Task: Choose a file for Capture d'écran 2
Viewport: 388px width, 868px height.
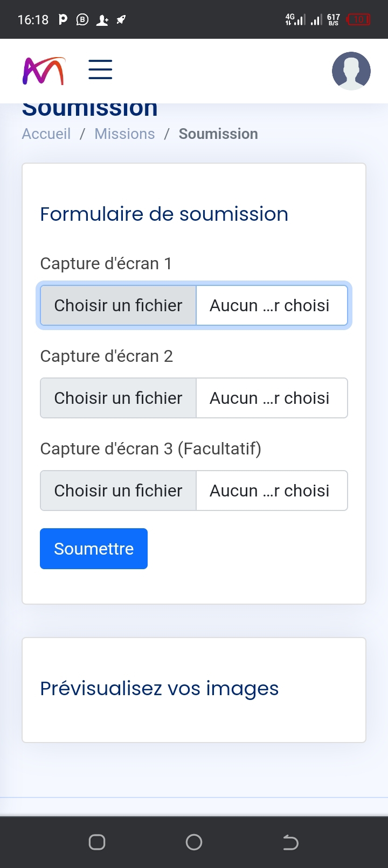Action: (118, 398)
